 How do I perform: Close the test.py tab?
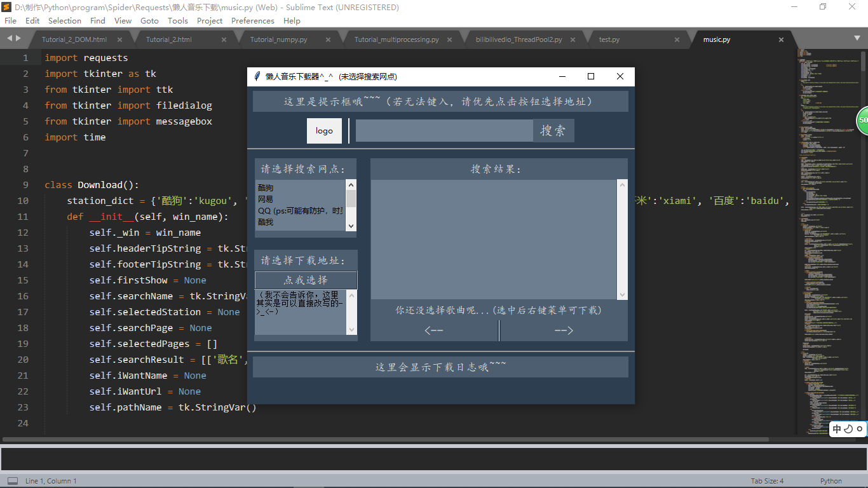coord(677,39)
